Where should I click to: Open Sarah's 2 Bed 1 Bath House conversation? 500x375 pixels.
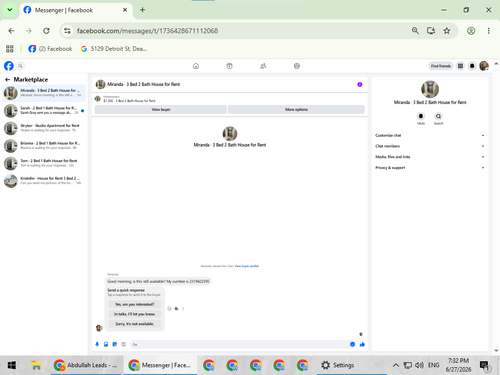click(x=44, y=111)
